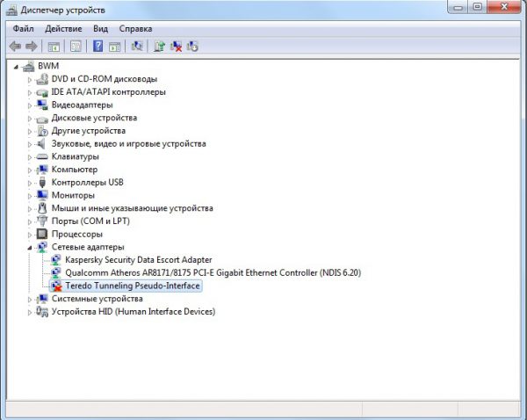527x420 pixels.
Task: Open help with the blue question mark icon
Action: (97, 46)
